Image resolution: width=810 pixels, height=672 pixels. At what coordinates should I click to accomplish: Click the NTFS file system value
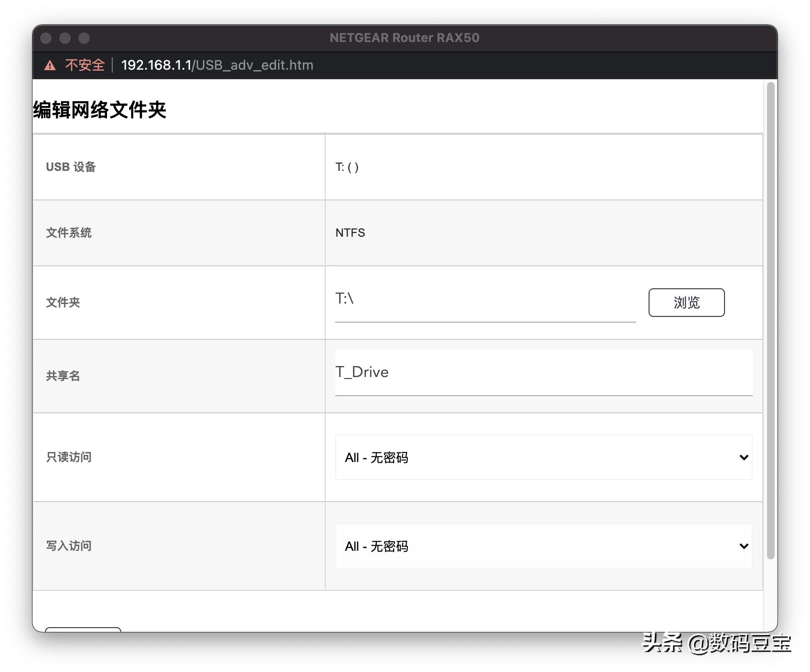[x=350, y=233]
